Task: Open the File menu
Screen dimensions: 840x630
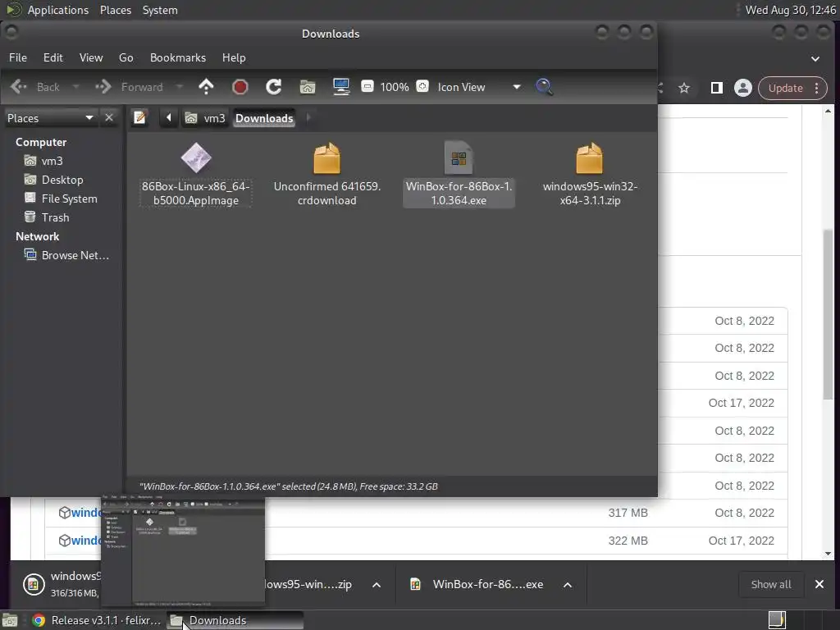Action: click(x=18, y=57)
